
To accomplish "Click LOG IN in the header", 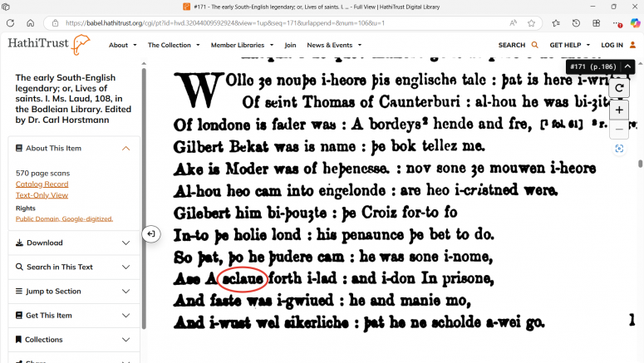I will point(612,45).
